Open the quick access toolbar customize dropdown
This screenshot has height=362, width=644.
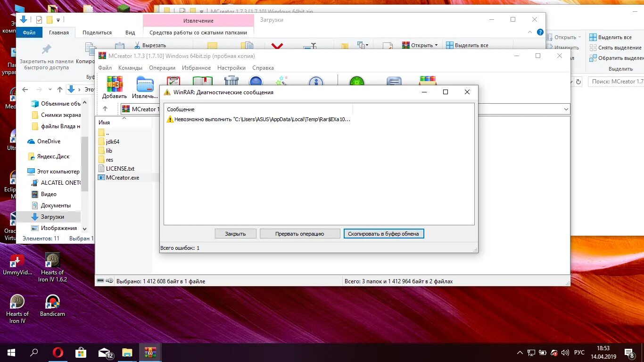58,20
